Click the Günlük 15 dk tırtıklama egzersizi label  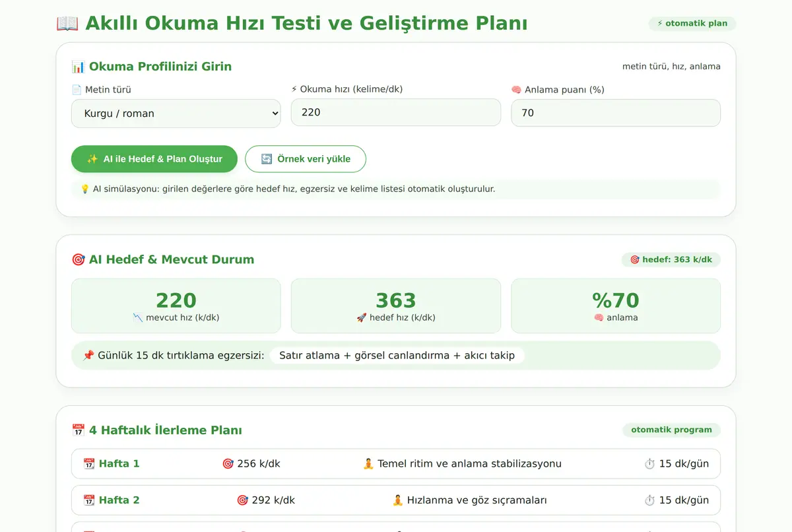[x=181, y=356]
